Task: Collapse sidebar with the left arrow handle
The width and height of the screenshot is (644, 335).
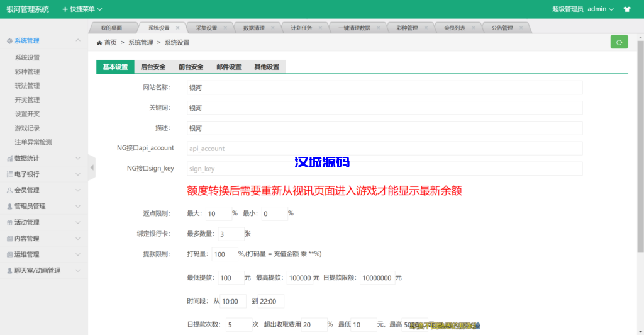Action: [92, 167]
